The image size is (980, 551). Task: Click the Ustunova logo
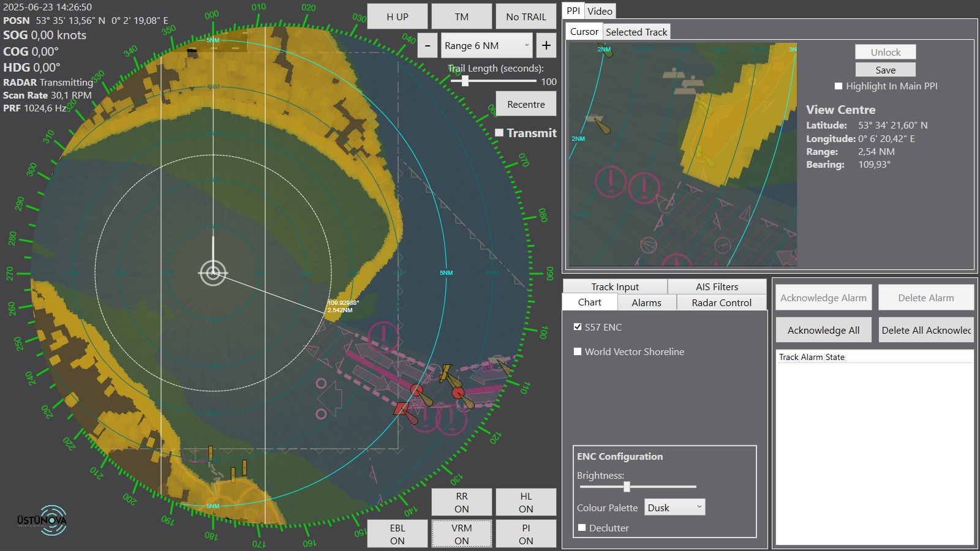pyautogui.click(x=43, y=520)
